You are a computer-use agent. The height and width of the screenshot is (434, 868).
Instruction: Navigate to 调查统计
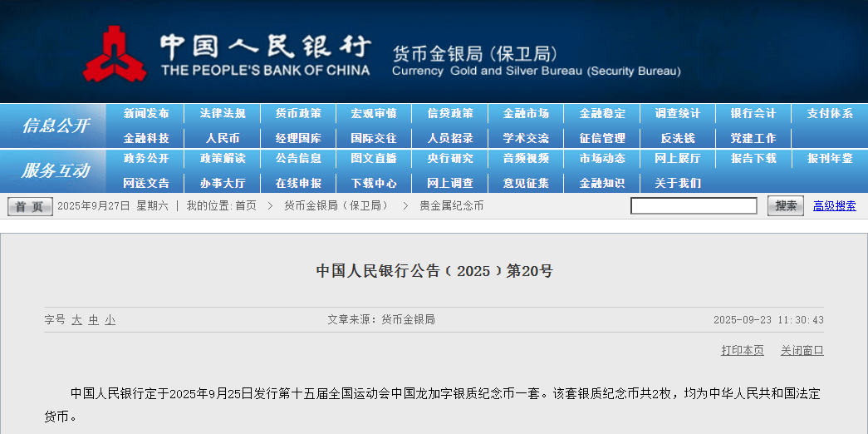coord(678,114)
